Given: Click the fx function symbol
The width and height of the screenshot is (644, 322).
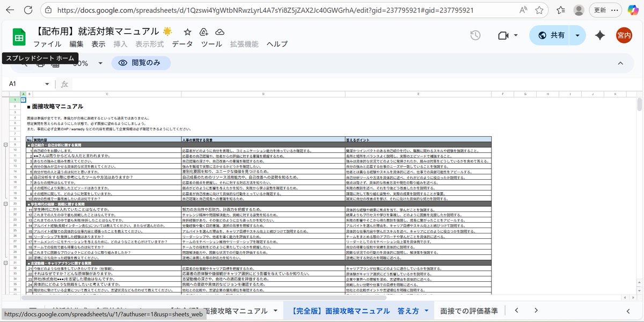Looking at the screenshot, I should (63, 84).
